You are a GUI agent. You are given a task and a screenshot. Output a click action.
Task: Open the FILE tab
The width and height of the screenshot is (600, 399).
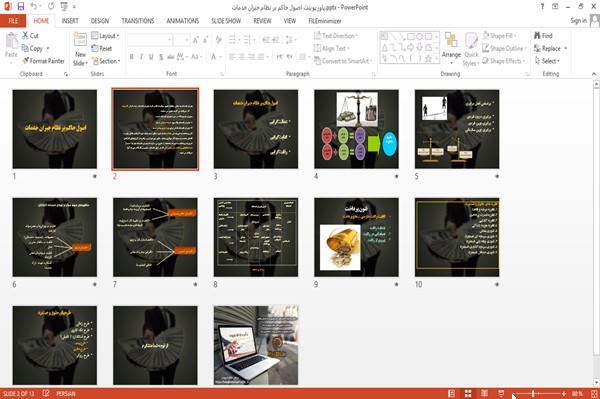click(13, 21)
